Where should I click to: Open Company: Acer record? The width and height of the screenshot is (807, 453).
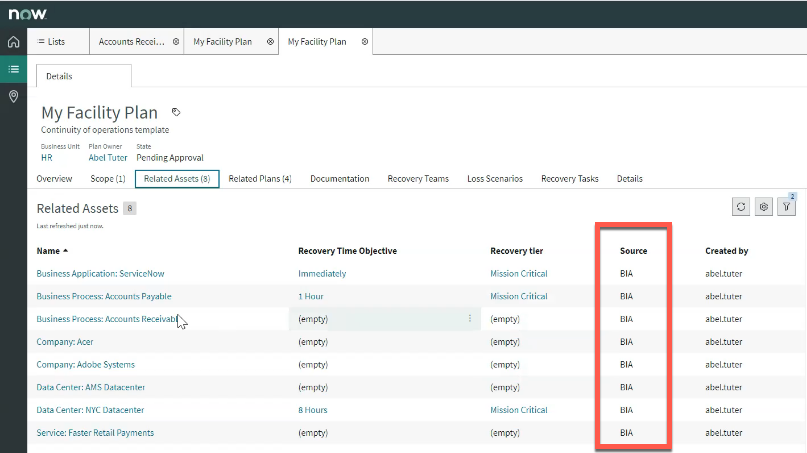point(65,341)
